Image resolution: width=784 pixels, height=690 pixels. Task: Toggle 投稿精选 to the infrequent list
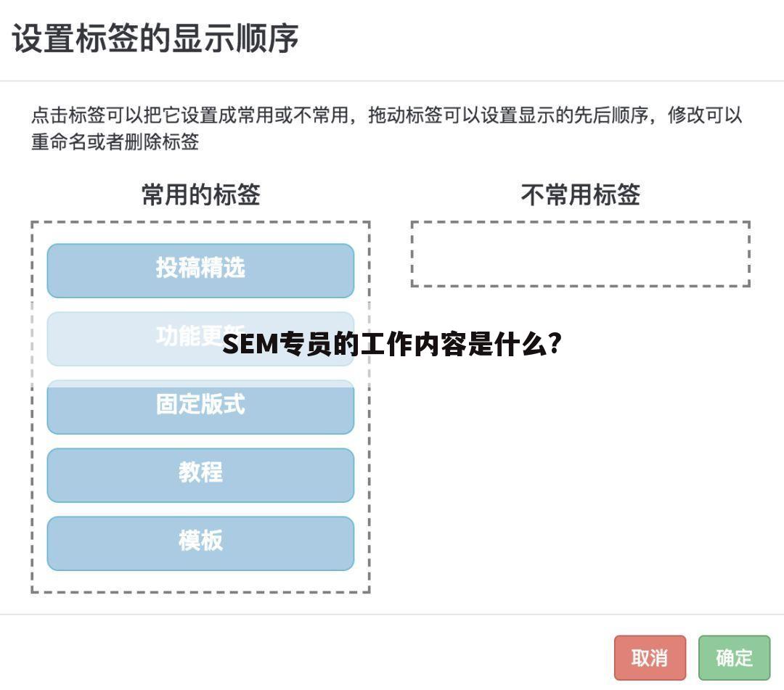coord(200,270)
